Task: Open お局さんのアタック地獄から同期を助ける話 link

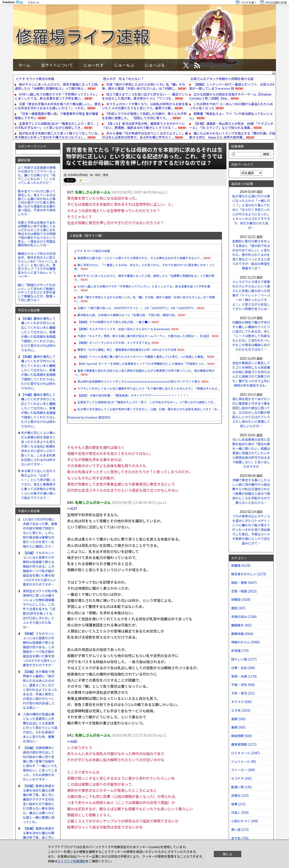Action: 222,78
